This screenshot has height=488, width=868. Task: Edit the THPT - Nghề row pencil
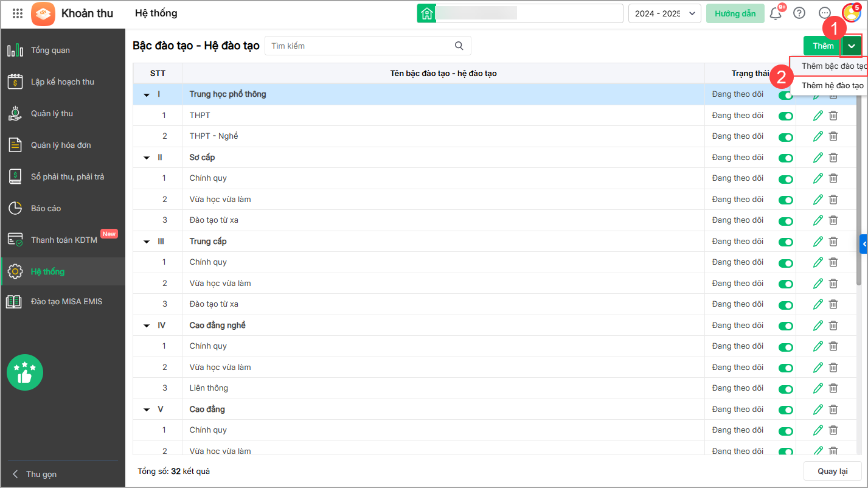tap(818, 136)
